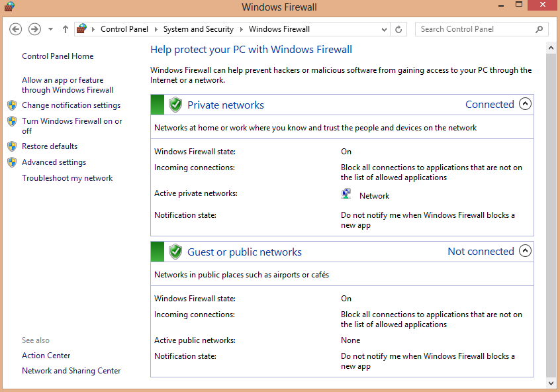Click the Forward navigation arrow
This screenshot has height=392, width=560.
(x=34, y=29)
